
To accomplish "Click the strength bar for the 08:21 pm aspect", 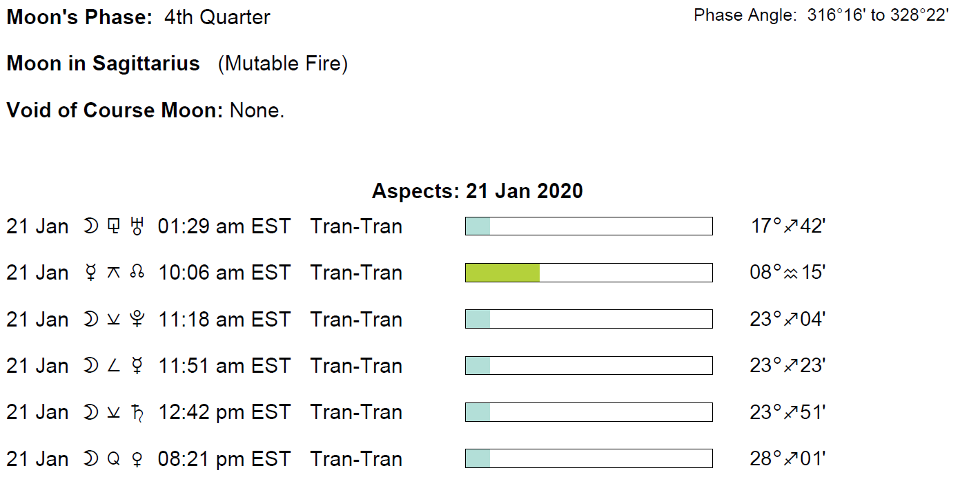I will tap(589, 458).
